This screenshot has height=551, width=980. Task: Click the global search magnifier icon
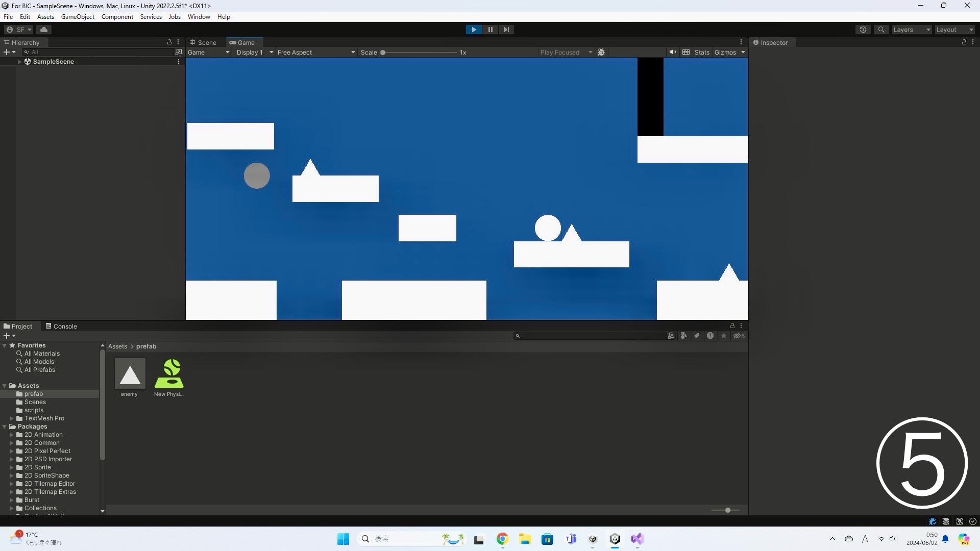click(881, 30)
